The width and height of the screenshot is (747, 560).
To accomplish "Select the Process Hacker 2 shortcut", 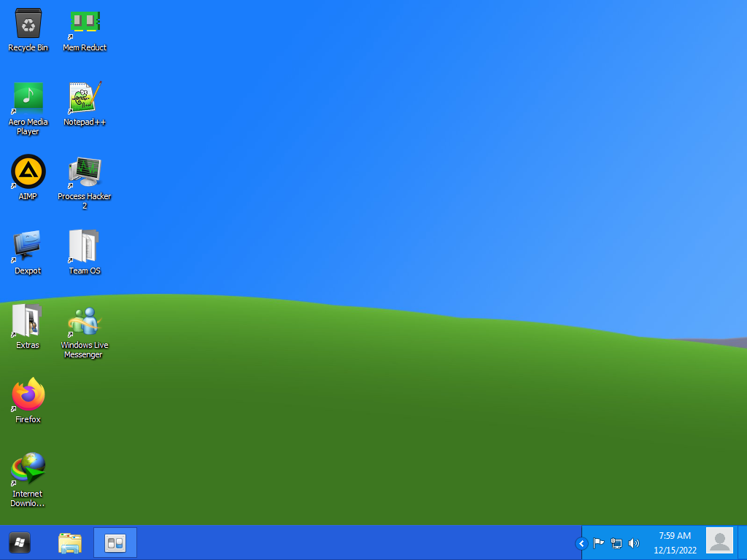I will 85,183.
